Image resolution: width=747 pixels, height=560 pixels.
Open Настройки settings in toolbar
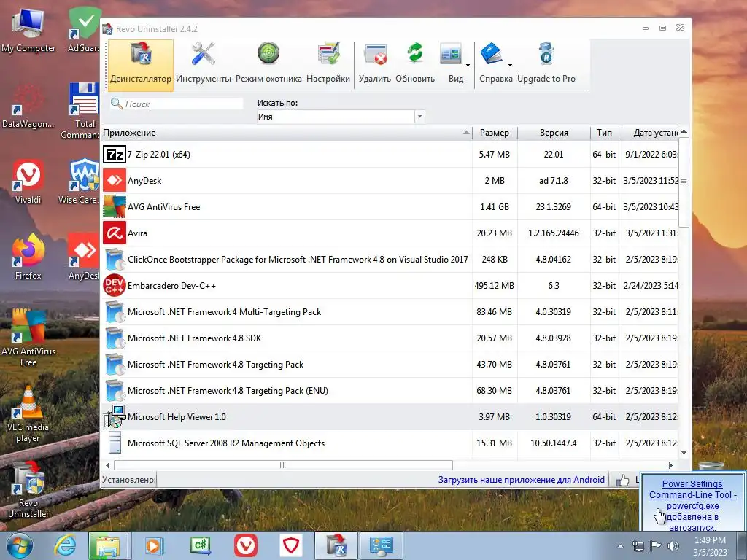(x=328, y=64)
